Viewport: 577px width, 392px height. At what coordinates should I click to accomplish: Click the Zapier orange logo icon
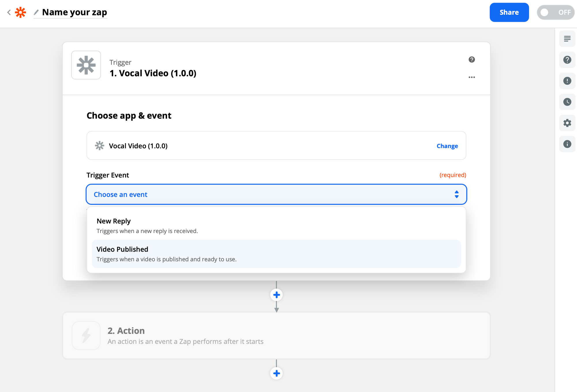[20, 12]
